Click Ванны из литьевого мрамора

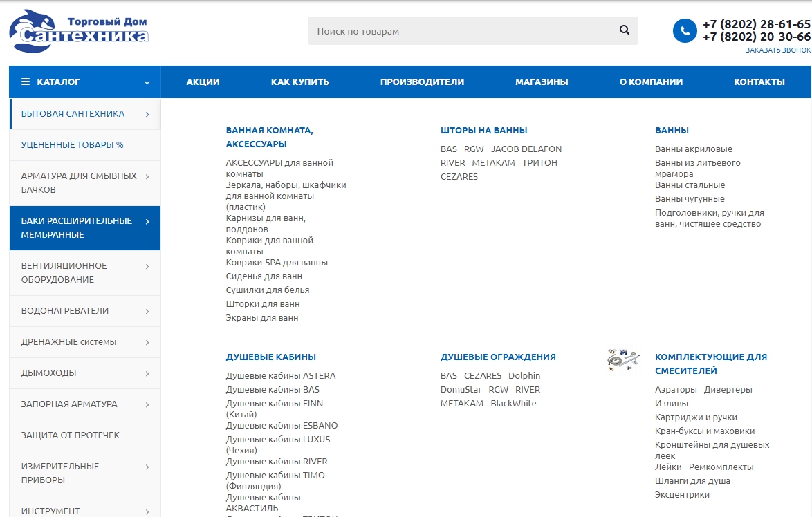[x=698, y=168]
